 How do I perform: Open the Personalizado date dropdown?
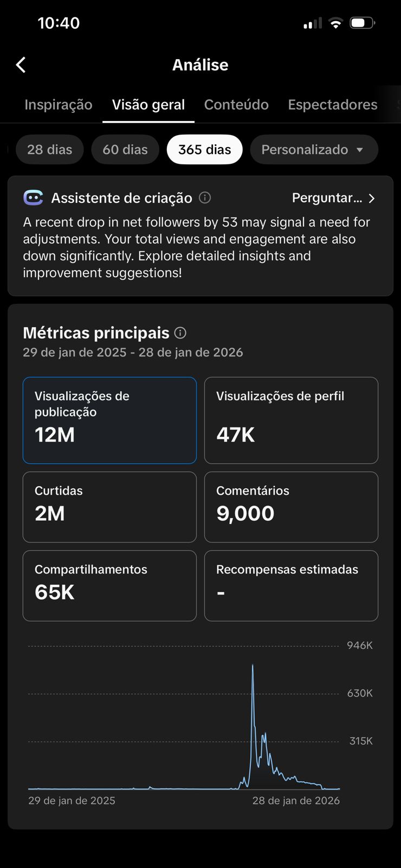point(313,150)
